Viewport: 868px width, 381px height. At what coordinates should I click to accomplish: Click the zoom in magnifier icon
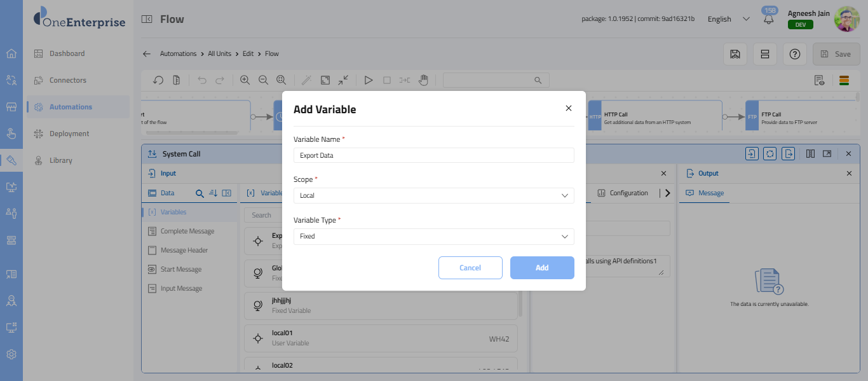[245, 80]
